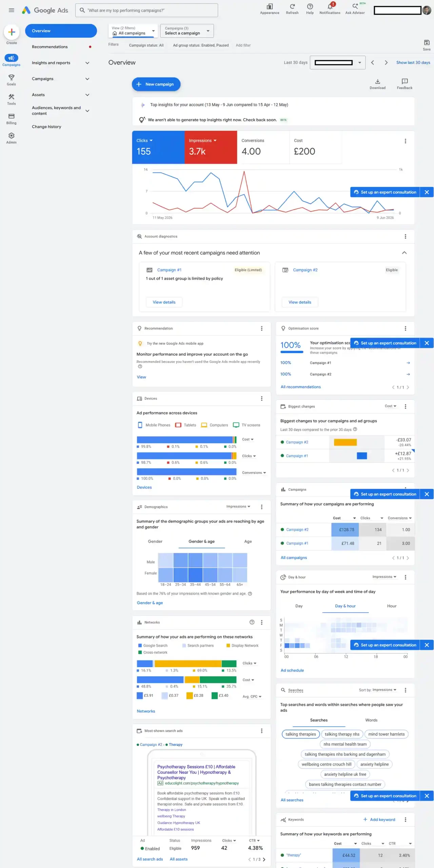Refresh the page data
The height and width of the screenshot is (868, 434).
click(x=292, y=9)
